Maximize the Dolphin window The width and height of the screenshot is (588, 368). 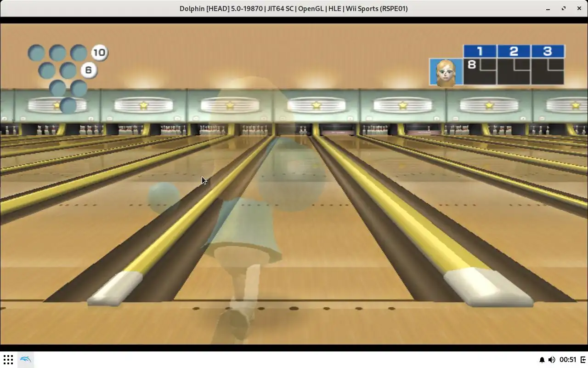point(564,8)
